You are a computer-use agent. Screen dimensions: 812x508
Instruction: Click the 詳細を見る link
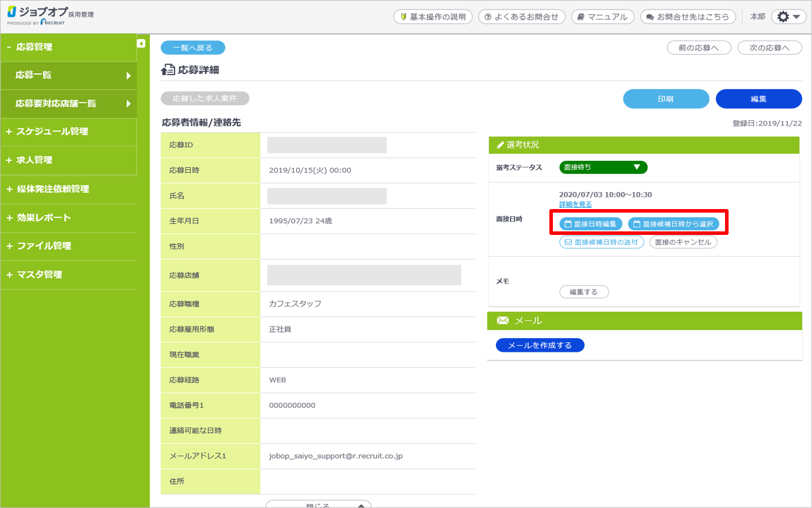point(575,204)
